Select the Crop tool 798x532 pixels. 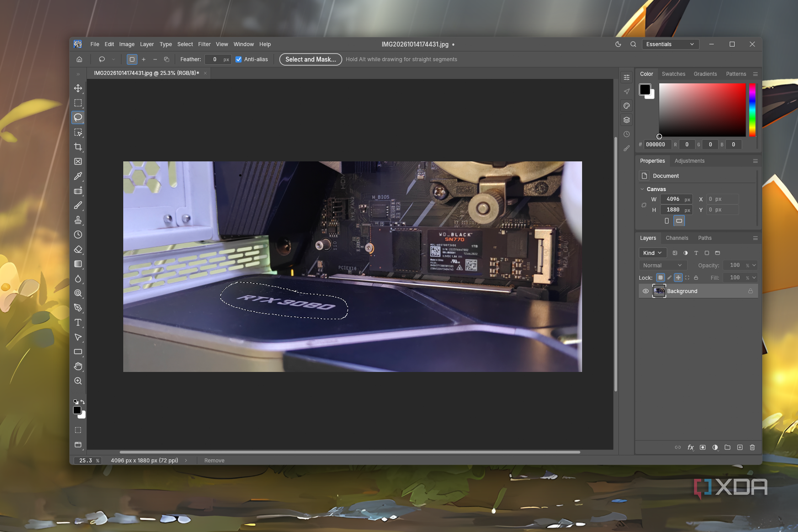tap(78, 147)
